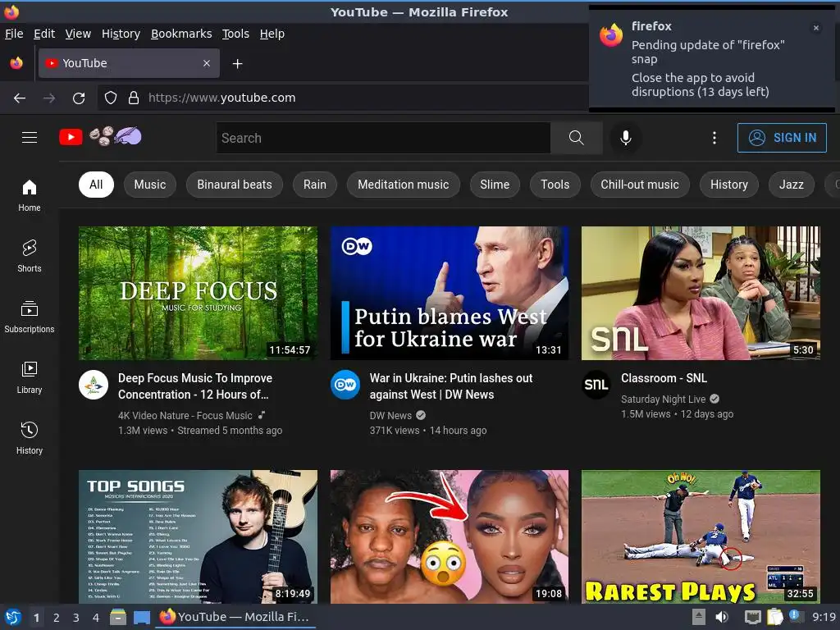Select the Tools filter chip
Screen dimensions: 840x630
555,185
